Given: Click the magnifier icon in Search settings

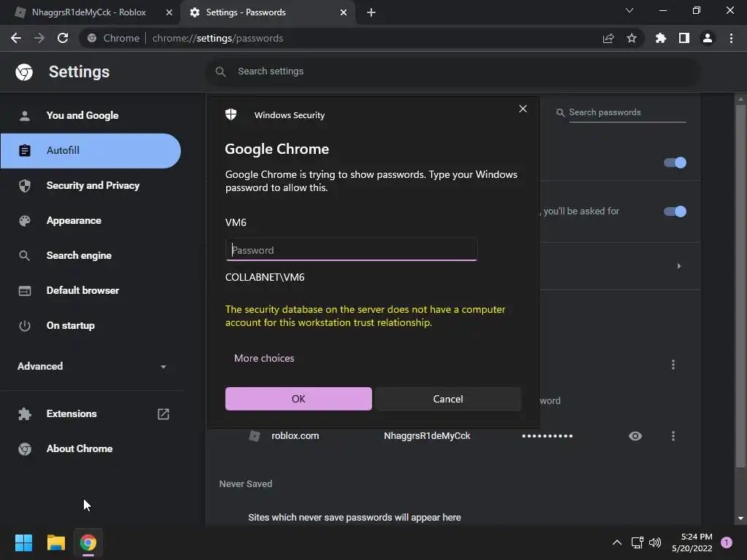Looking at the screenshot, I should click(x=220, y=71).
